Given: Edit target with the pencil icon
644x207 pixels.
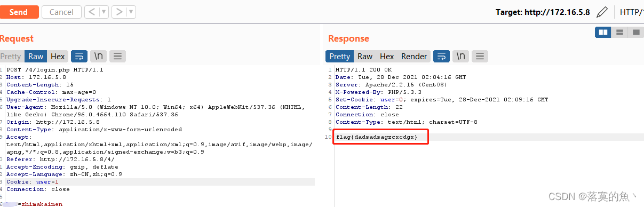Looking at the screenshot, I should (x=602, y=12).
